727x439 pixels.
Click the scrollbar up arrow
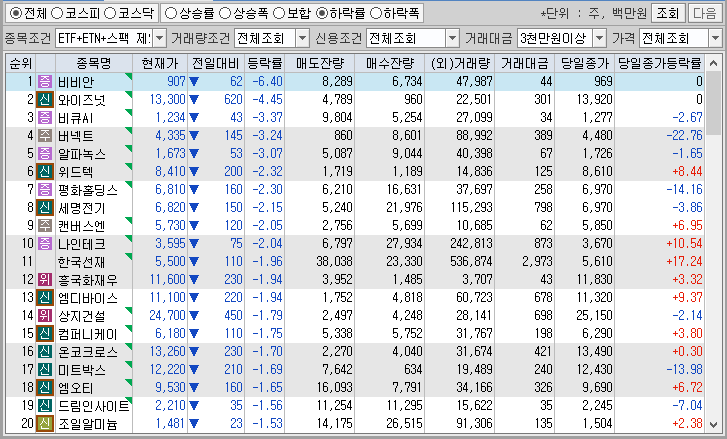point(713,63)
